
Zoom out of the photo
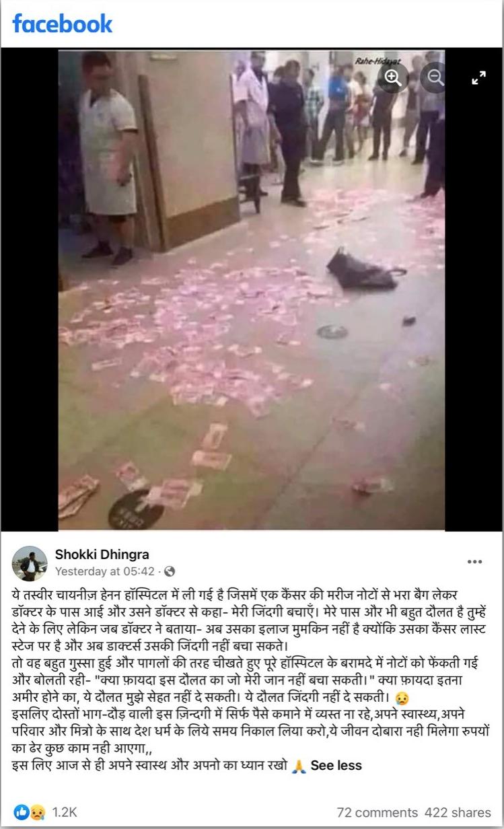click(434, 77)
